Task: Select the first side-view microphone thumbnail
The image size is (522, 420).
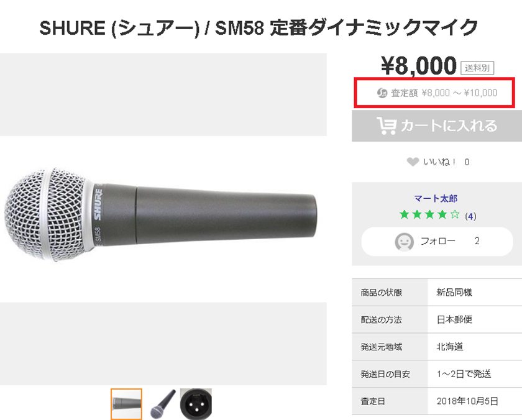Action: [127, 404]
